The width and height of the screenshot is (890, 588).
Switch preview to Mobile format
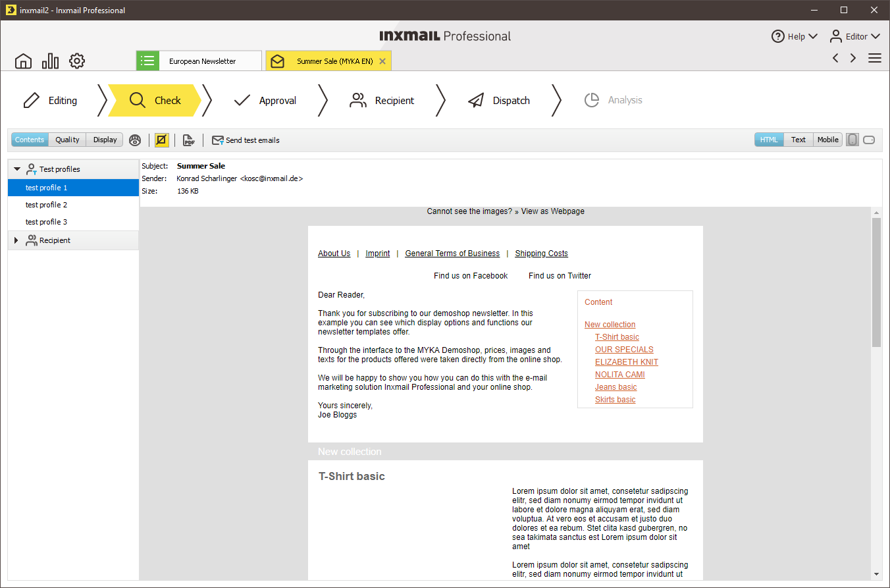[828, 140]
